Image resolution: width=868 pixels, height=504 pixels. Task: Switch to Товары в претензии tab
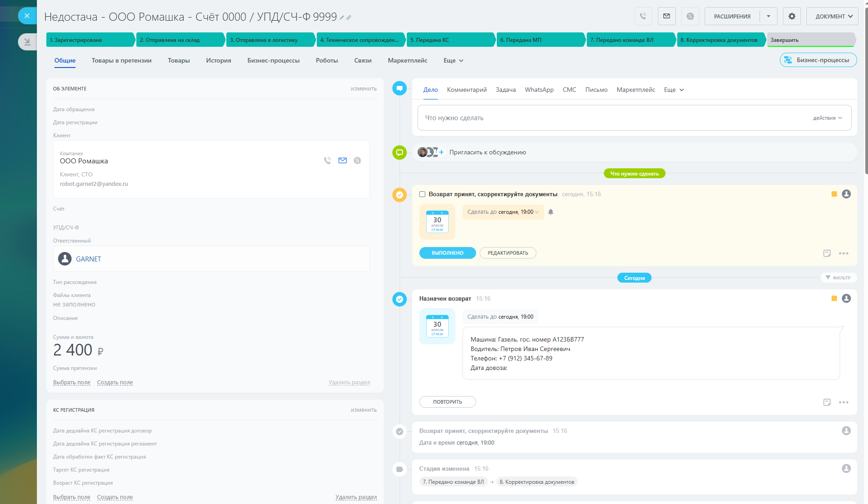121,60
